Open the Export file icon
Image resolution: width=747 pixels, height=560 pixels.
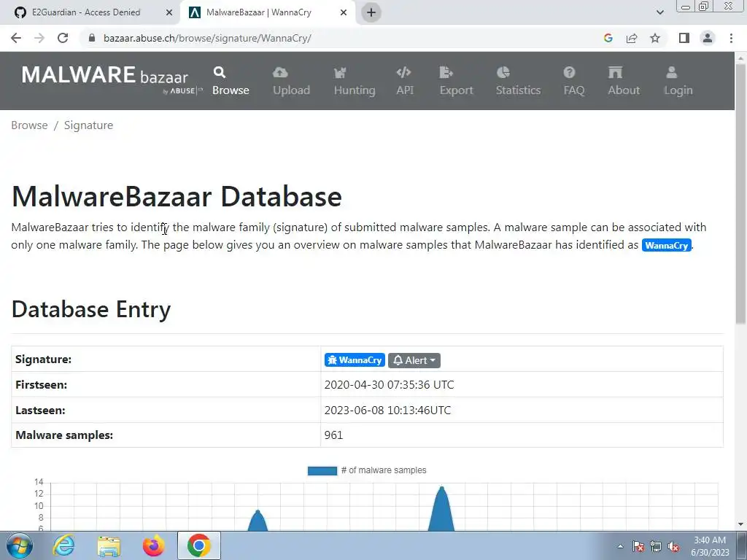coord(446,72)
